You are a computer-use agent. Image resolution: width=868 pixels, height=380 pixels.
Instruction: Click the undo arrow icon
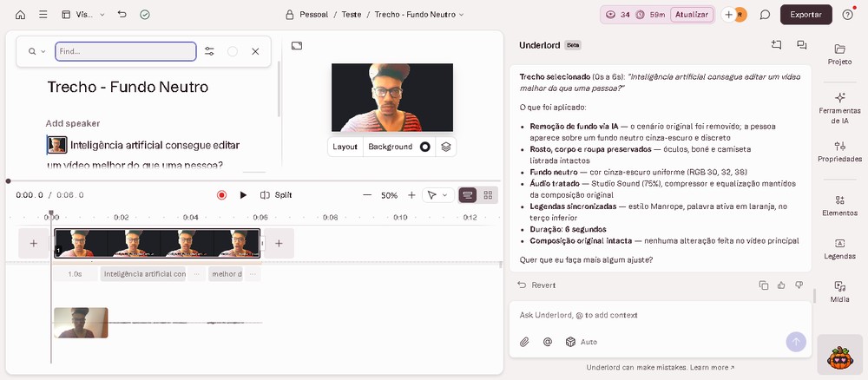122,15
